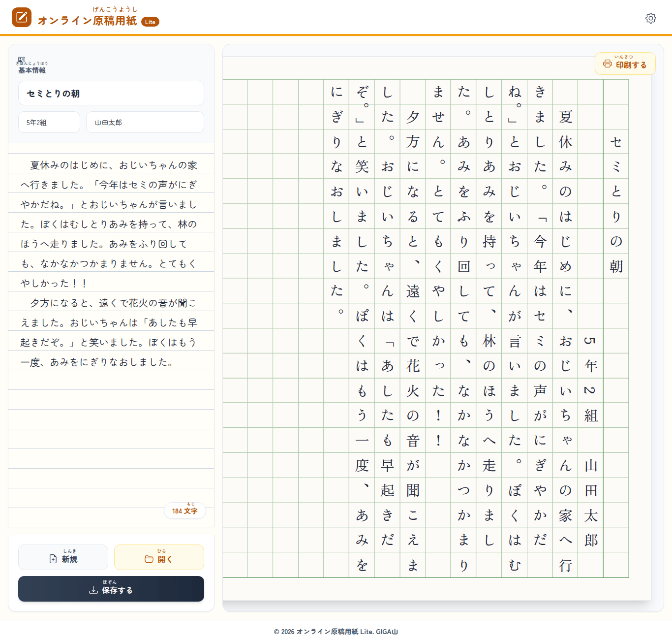Click the new document icon beside 新規
The height and width of the screenshot is (640, 672).
click(x=53, y=559)
